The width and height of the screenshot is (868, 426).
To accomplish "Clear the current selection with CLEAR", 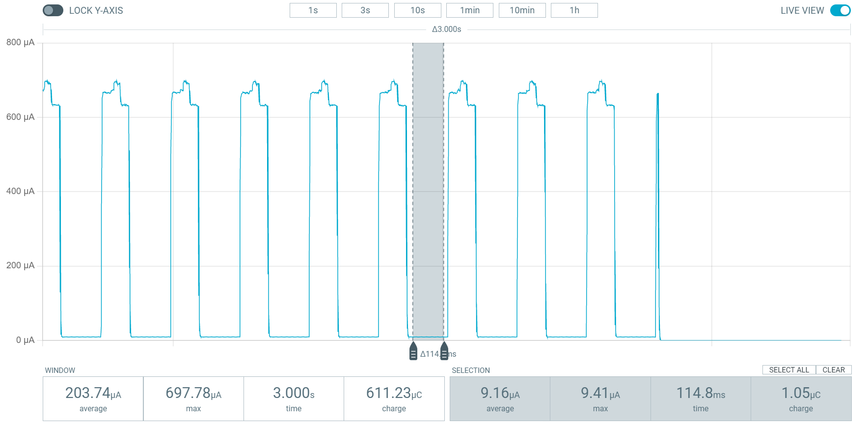I will pos(833,370).
